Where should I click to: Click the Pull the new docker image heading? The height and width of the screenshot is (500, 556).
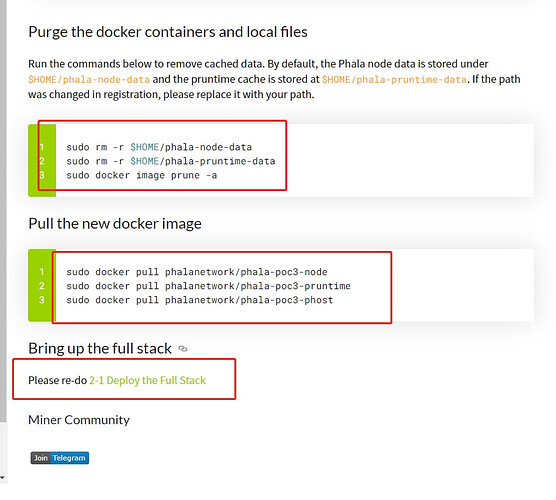click(115, 224)
